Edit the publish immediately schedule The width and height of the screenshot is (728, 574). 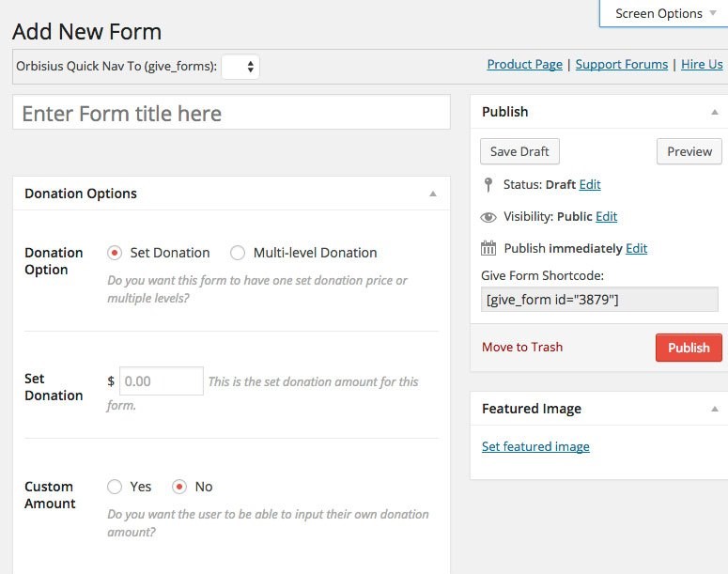point(637,248)
